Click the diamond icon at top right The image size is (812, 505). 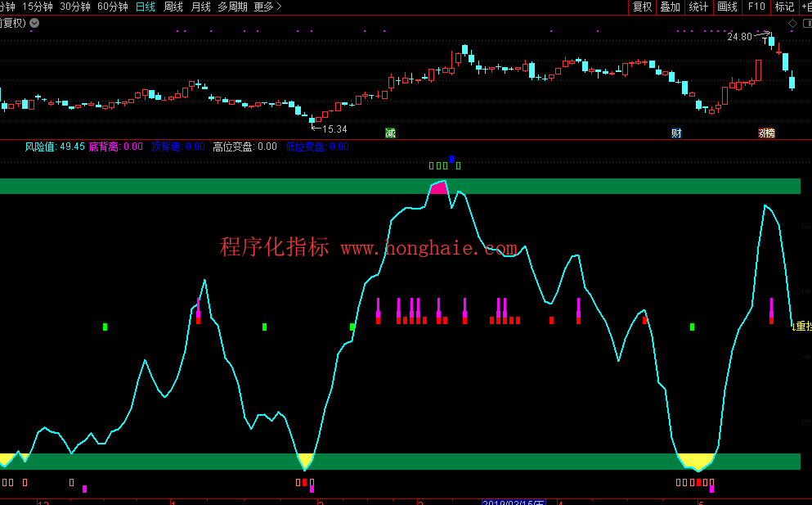click(792, 23)
